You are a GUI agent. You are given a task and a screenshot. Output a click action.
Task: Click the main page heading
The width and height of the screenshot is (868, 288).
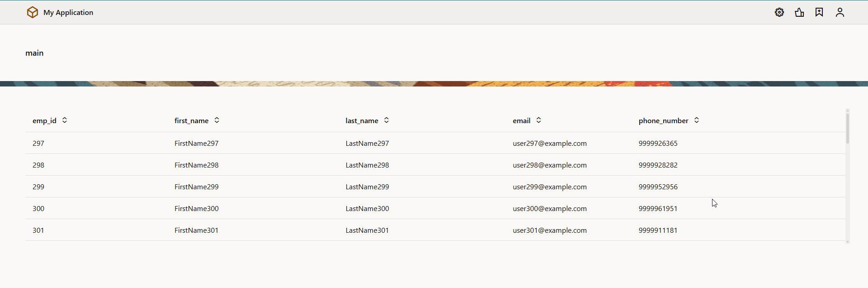[34, 53]
